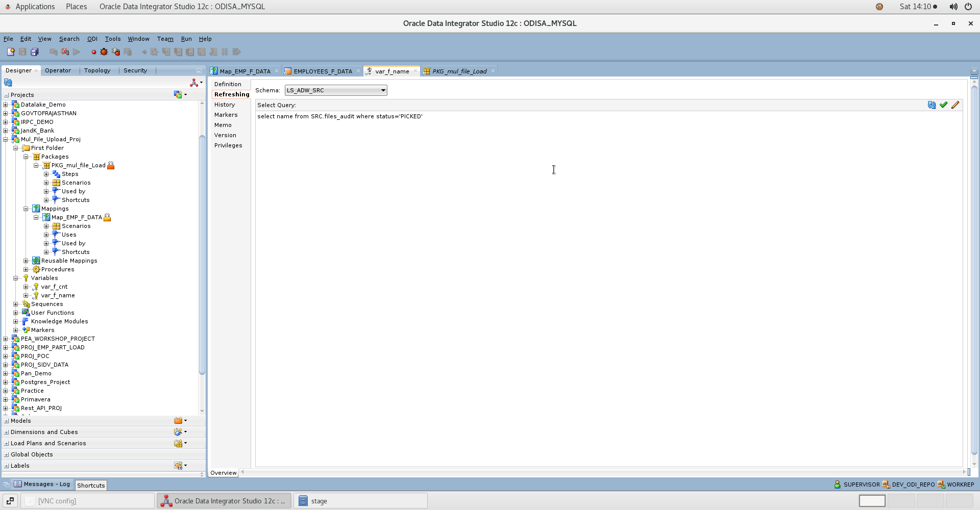Expand the Reusable Mappings node
Viewport: 980px width, 510px height.
click(26, 261)
